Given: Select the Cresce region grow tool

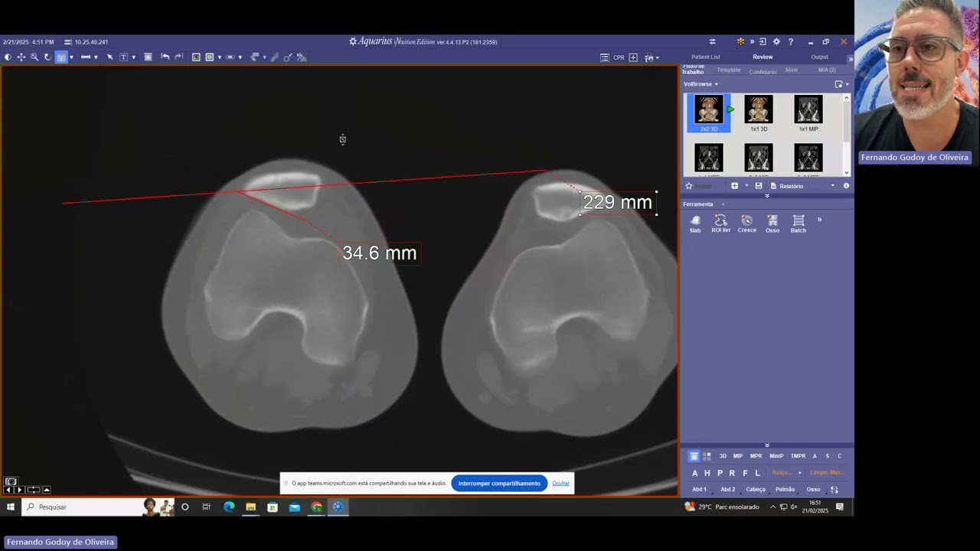Looking at the screenshot, I should click(747, 224).
